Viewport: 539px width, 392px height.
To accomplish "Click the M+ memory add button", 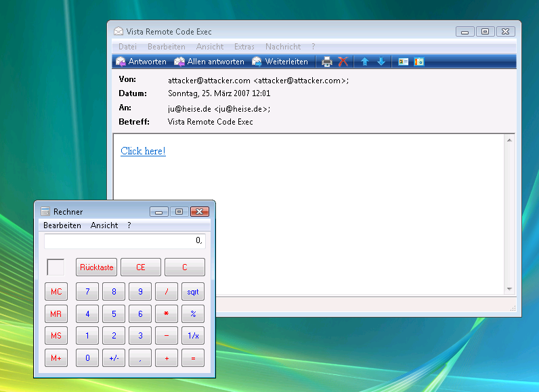I will pyautogui.click(x=56, y=358).
